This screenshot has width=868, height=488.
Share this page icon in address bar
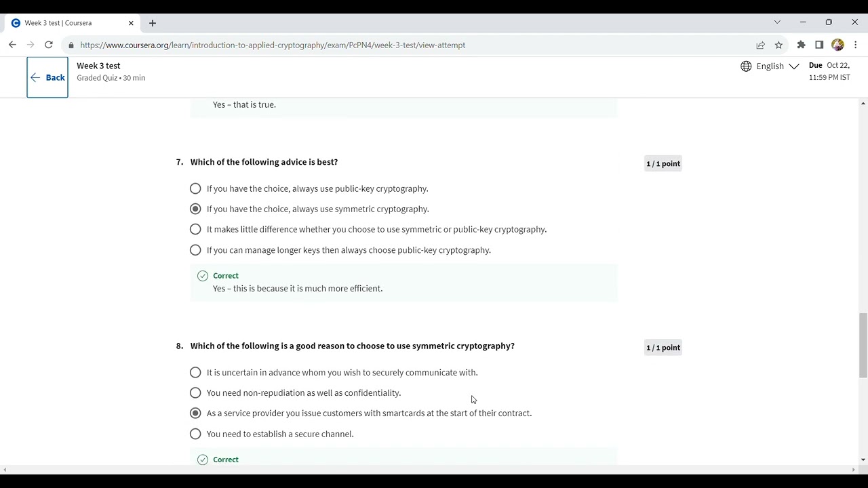coord(761,45)
